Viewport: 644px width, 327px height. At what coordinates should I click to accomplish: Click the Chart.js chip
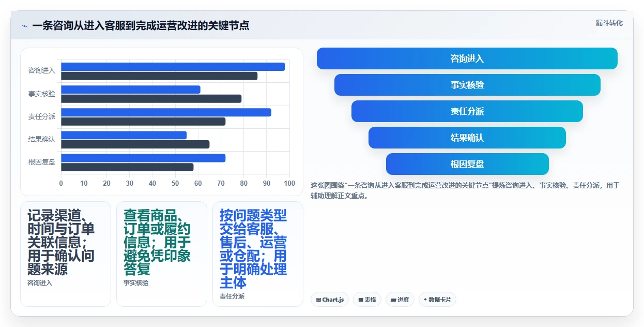tap(330, 300)
